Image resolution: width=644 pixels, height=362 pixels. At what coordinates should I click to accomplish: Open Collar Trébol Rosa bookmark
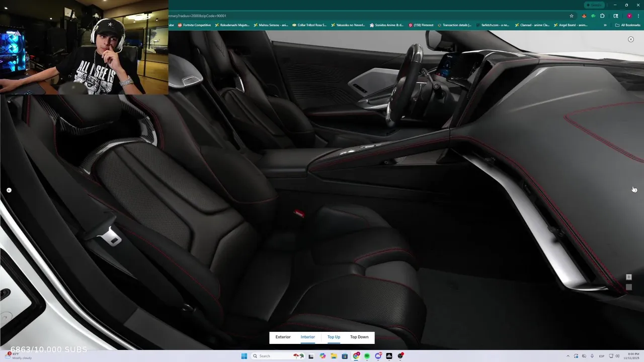click(x=309, y=25)
